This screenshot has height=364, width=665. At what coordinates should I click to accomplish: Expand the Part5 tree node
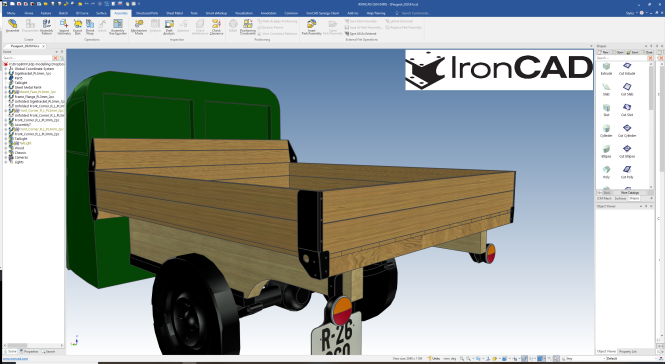click(x=6, y=78)
